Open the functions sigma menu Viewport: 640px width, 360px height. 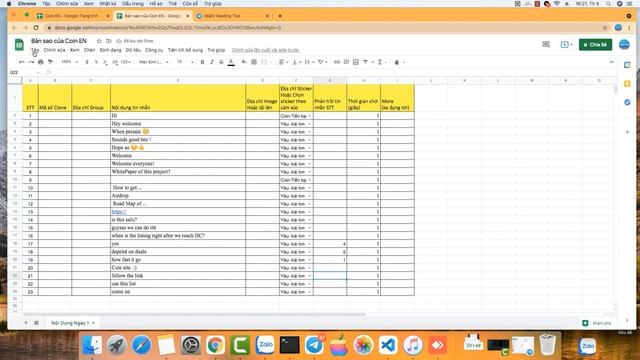[x=380, y=62]
